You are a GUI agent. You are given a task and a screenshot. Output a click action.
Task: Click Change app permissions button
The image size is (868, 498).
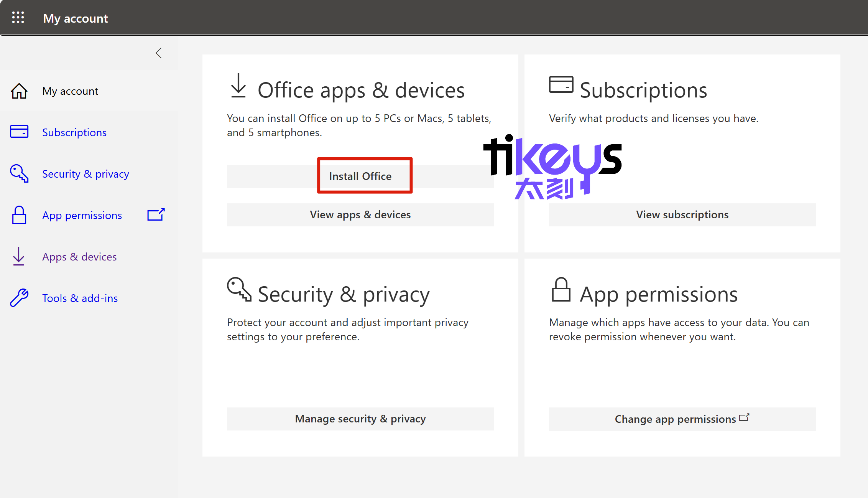pyautogui.click(x=682, y=419)
